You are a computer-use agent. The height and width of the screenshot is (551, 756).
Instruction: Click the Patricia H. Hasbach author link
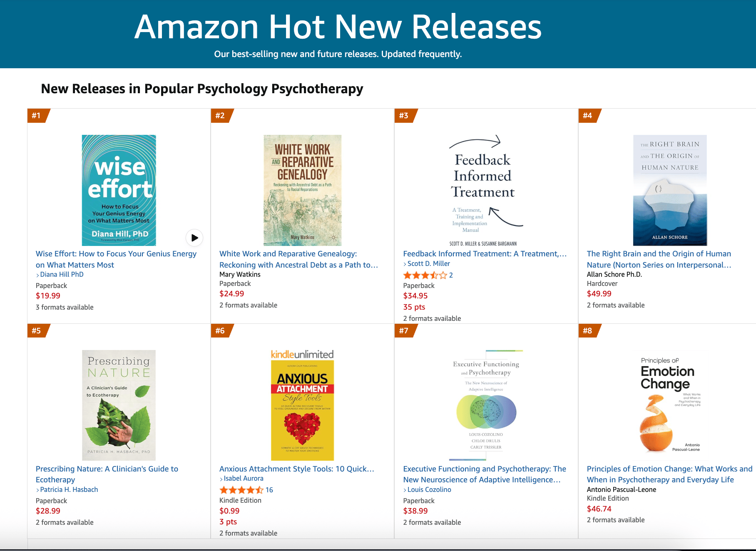pyautogui.click(x=69, y=490)
